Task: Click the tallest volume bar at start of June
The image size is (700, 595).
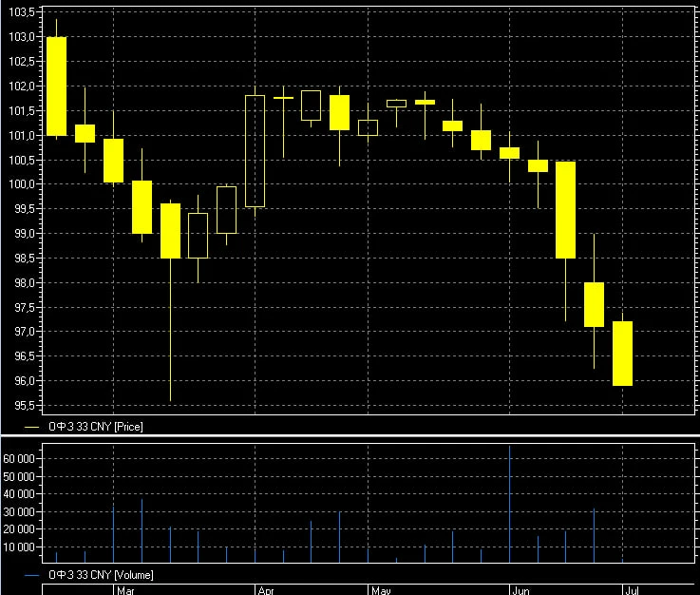Action: 509,504
